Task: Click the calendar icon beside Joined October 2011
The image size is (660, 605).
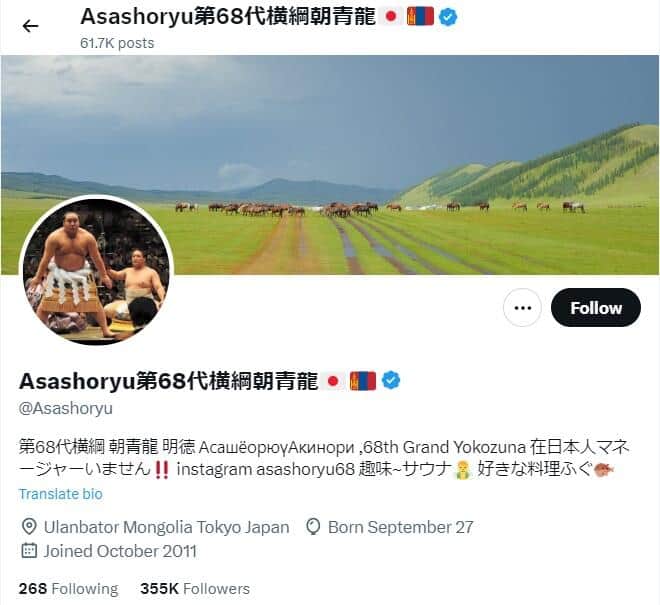Action: (29, 551)
